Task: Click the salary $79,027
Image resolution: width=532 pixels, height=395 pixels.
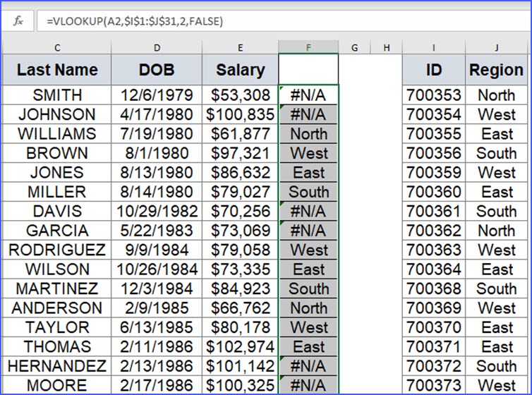Action: (x=240, y=192)
